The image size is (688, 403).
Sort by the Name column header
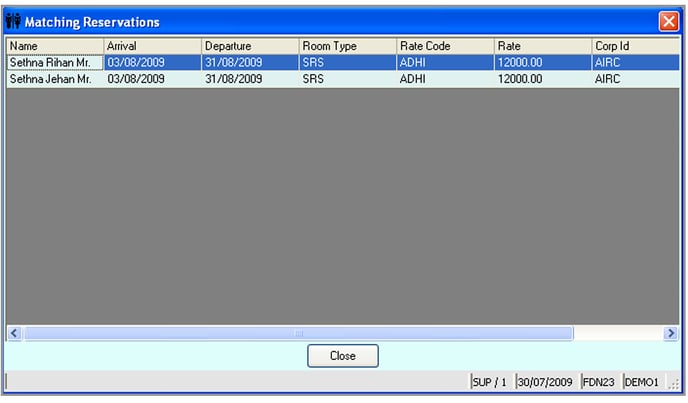(54, 46)
